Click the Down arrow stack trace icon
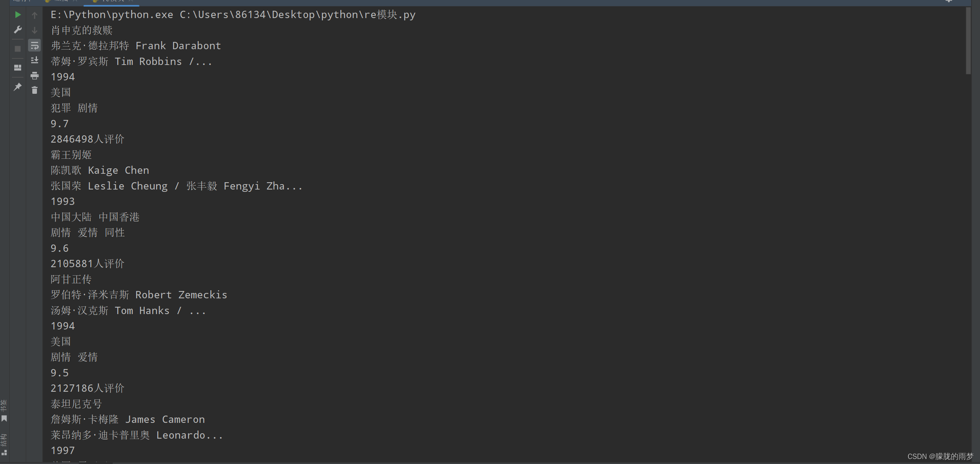Viewport: 980px width, 464px height. coord(35,30)
